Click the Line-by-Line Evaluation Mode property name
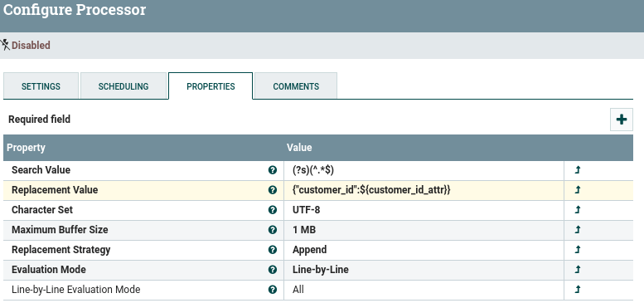 75,290
